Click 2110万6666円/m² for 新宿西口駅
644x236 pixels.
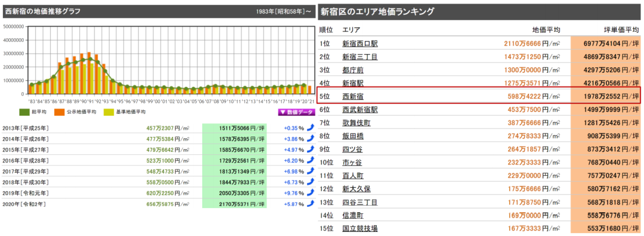pos(532,44)
